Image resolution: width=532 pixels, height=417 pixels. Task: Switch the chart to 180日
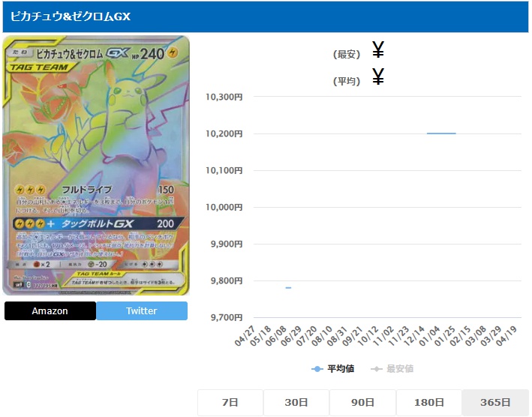[x=429, y=403]
